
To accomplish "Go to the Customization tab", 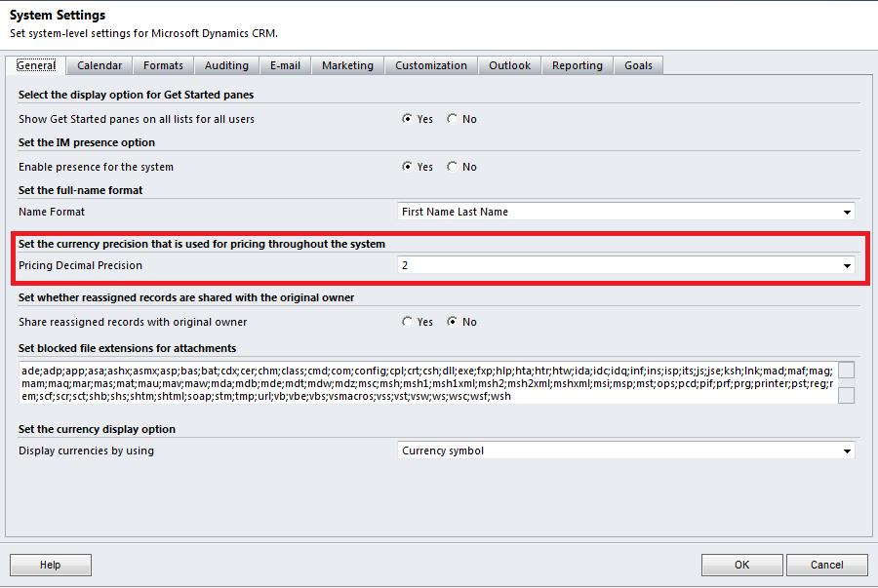I will tap(430, 65).
